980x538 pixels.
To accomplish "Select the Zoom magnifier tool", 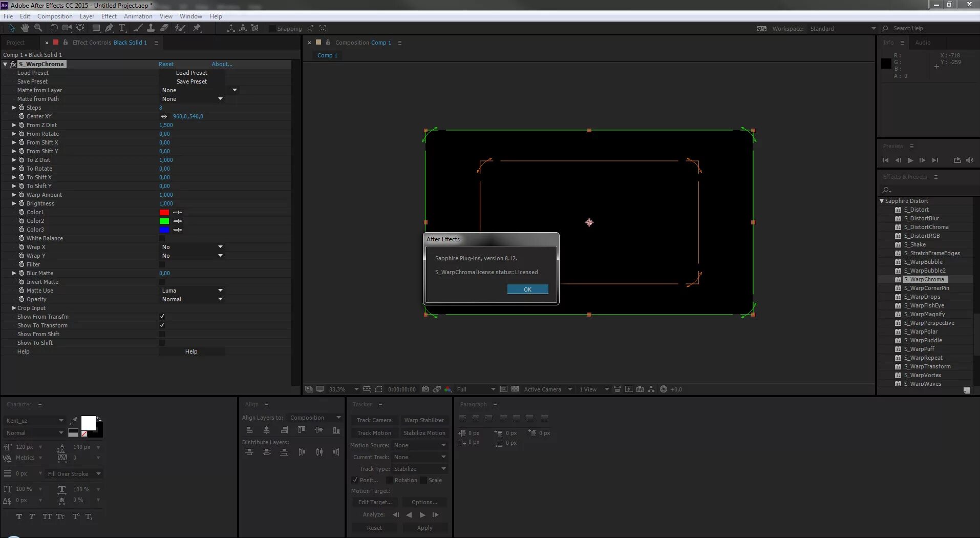I will 38,28.
